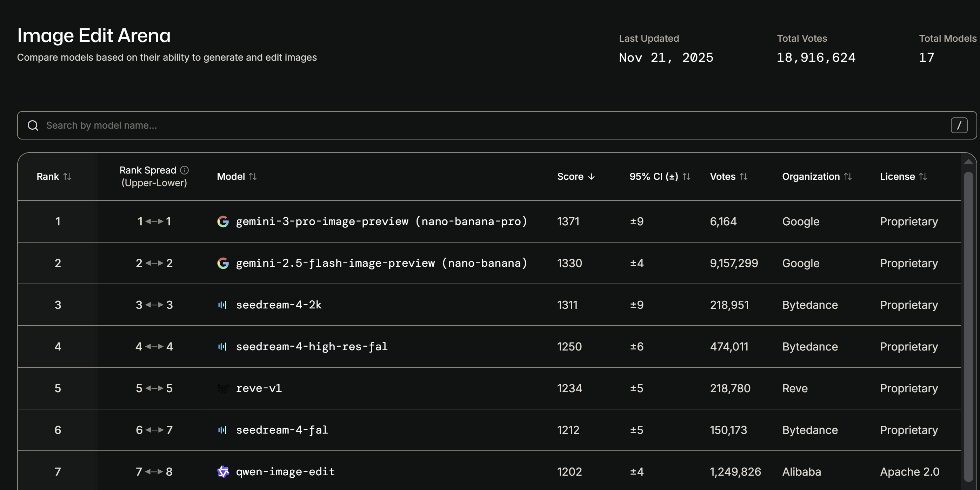The height and width of the screenshot is (490, 980).
Task: Click the search magnifier icon
Action: [33, 125]
